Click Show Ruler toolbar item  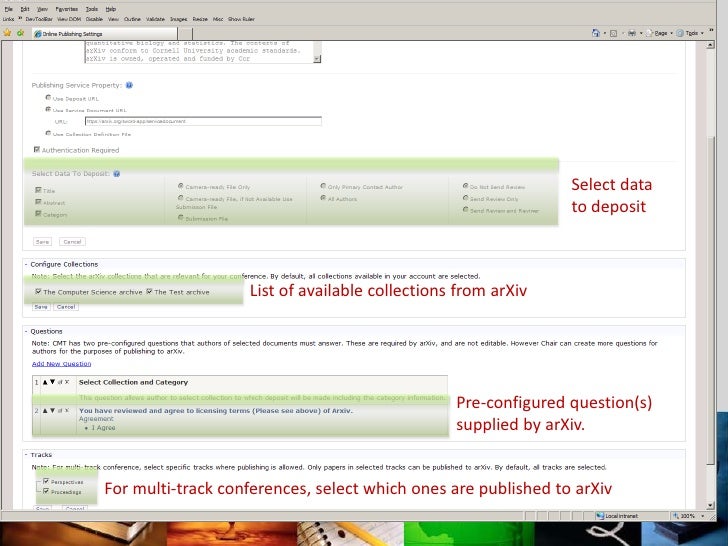tap(241, 19)
